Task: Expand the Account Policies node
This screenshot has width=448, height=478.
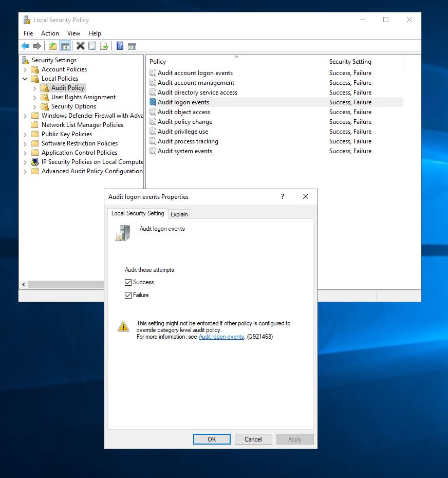Action: pos(25,70)
